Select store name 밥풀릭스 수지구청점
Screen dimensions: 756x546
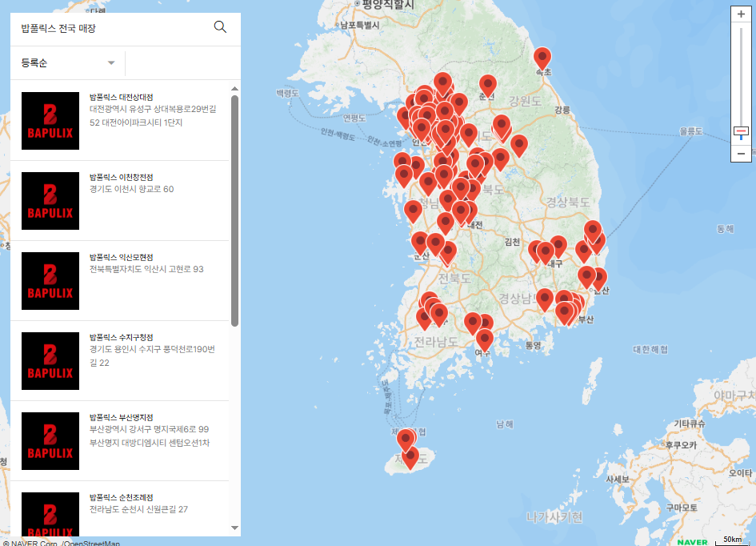click(122, 337)
